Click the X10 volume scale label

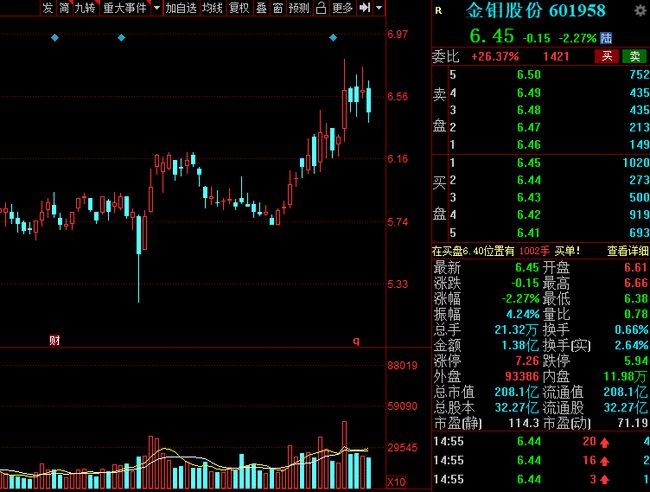[x=397, y=482]
